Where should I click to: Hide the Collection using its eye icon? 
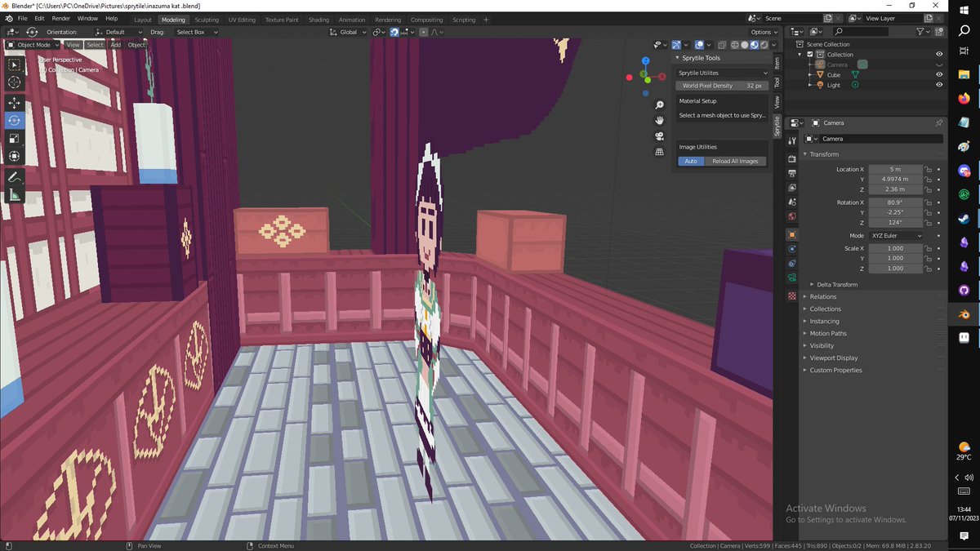[939, 55]
